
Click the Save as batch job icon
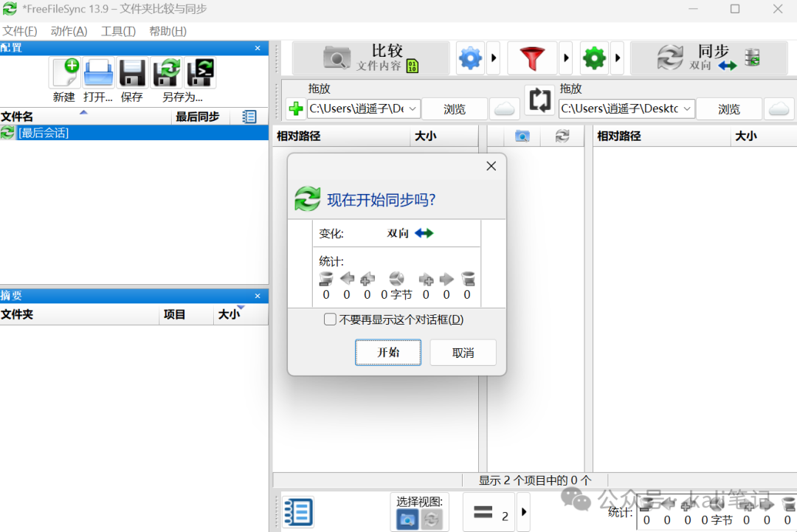point(200,74)
